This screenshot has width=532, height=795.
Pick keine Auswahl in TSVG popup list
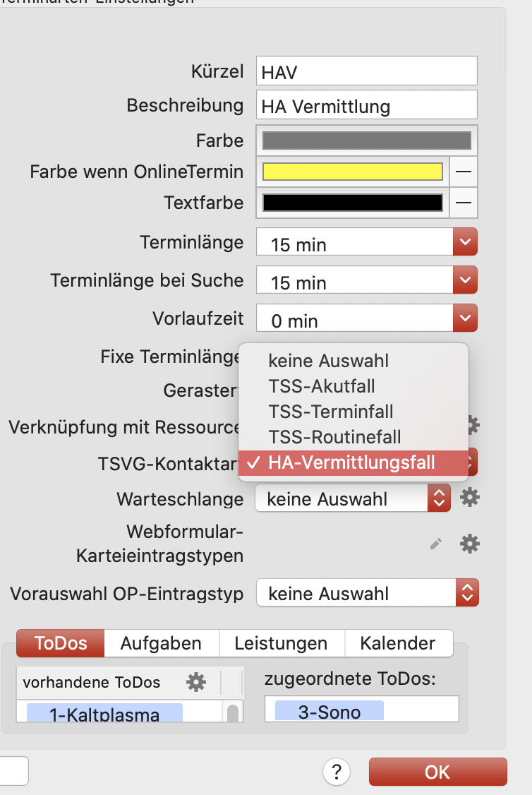pyautogui.click(x=328, y=361)
